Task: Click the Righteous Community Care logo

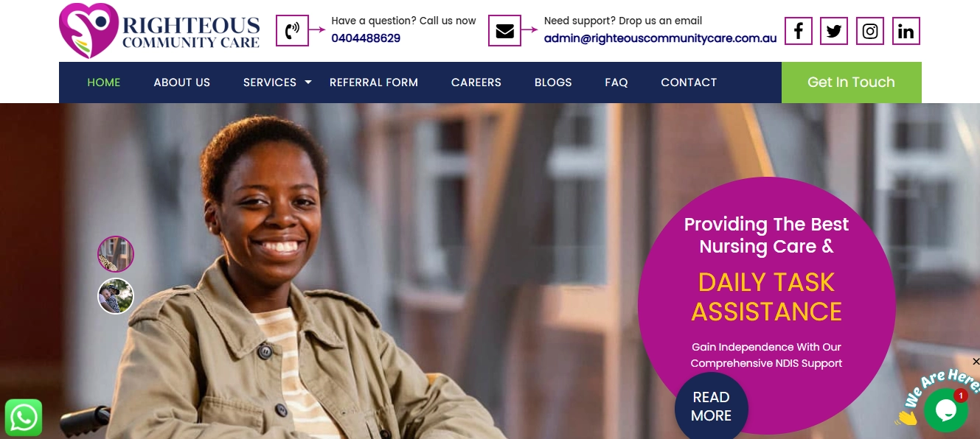Action: (159, 31)
